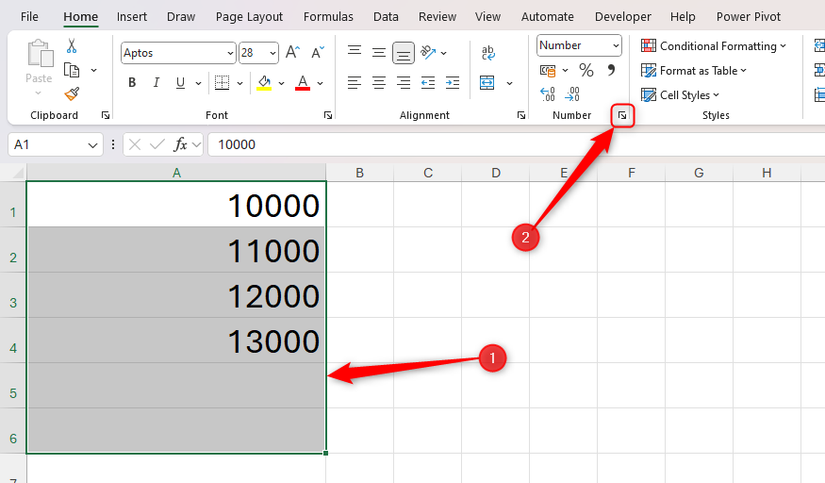Viewport: 825px width, 483px height.
Task: Confirm formula bar entry checkmark
Action: coord(157,144)
